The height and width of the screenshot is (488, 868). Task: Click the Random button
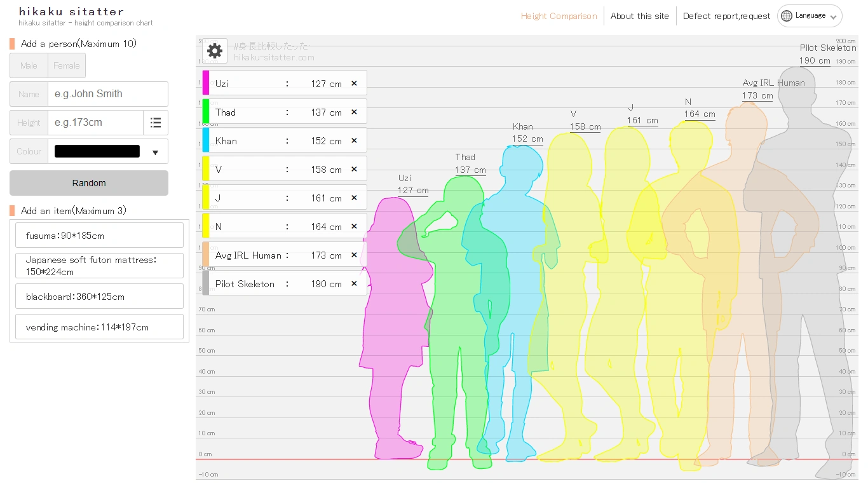click(x=88, y=182)
